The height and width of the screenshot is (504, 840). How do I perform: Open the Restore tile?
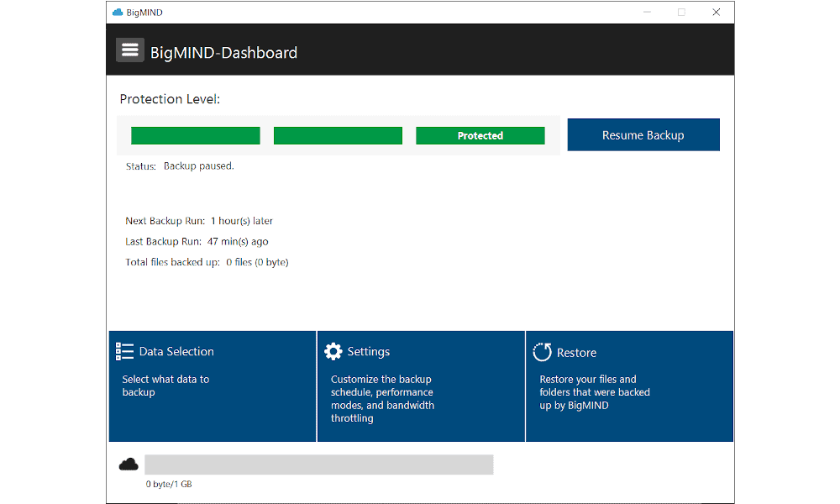click(629, 386)
